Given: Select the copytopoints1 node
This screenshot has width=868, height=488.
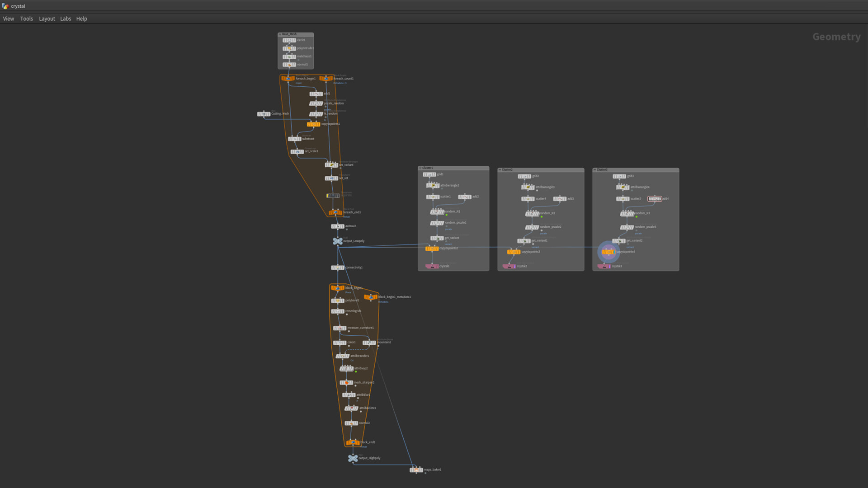Looking at the screenshot, I should [313, 124].
